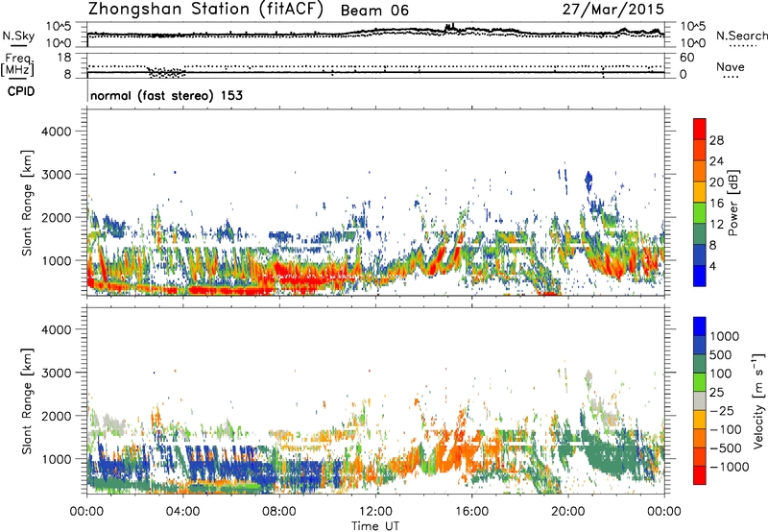768x532 pixels.
Task: Click the left '10^5' noise axis tick
Action: pos(60,27)
